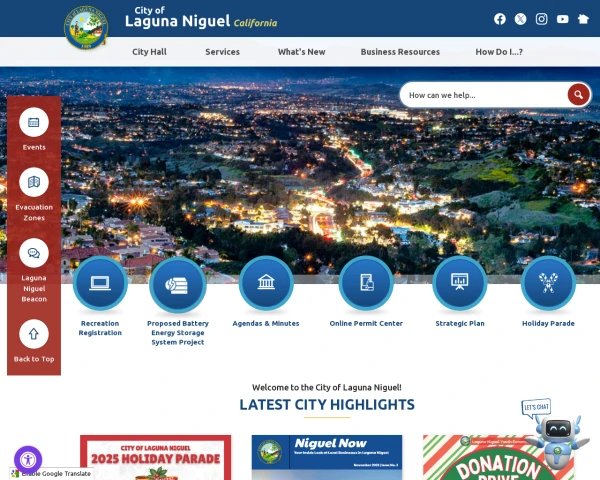Open the Laguna Niguel Beacon chat icon
600x480 pixels.
click(x=34, y=253)
